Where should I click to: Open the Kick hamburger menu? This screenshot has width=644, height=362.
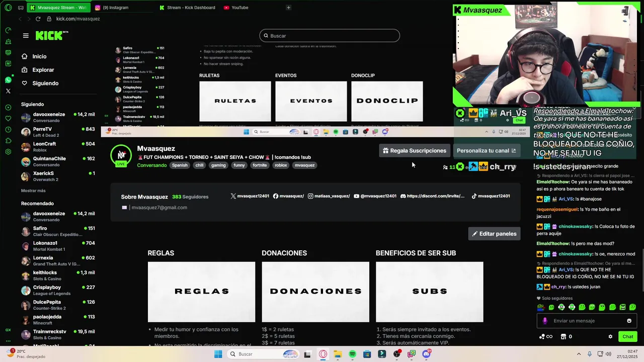26,36
